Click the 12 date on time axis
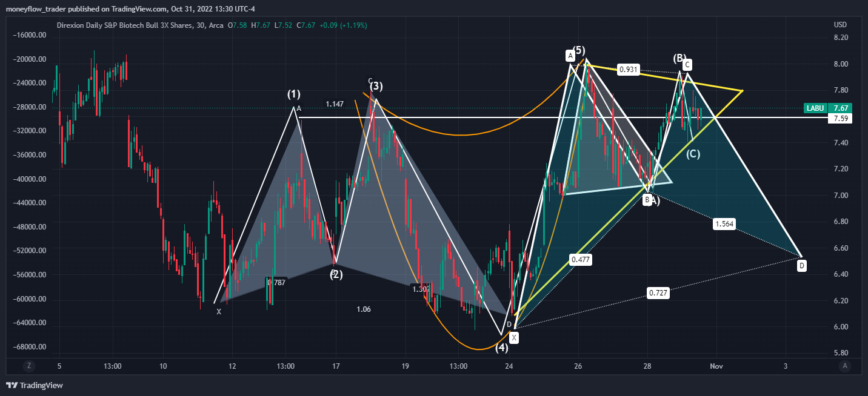This screenshot has width=868, height=396. [232, 366]
